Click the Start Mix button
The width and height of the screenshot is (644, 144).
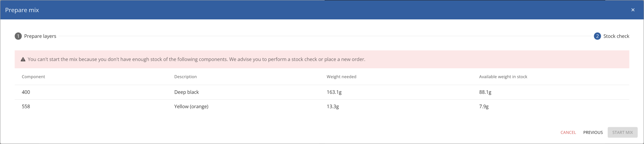tap(622, 132)
